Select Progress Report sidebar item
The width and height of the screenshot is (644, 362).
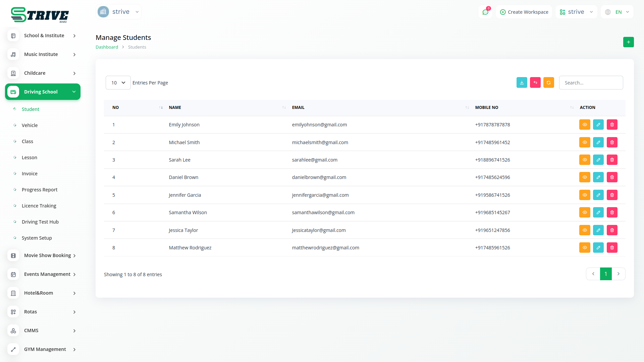tap(40, 190)
